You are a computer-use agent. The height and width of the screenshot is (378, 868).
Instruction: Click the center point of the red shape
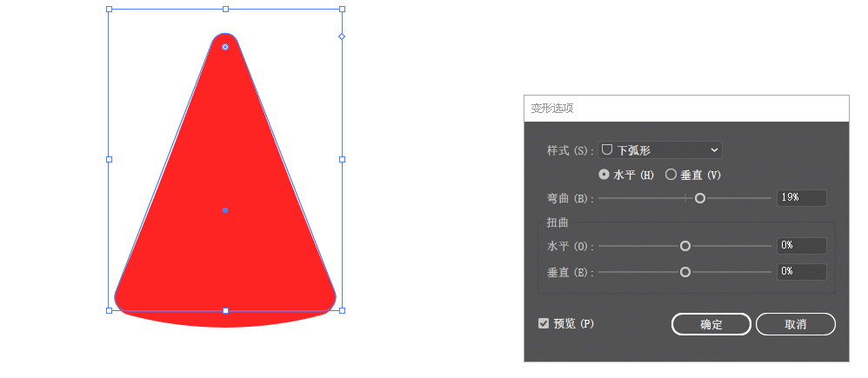tap(224, 210)
